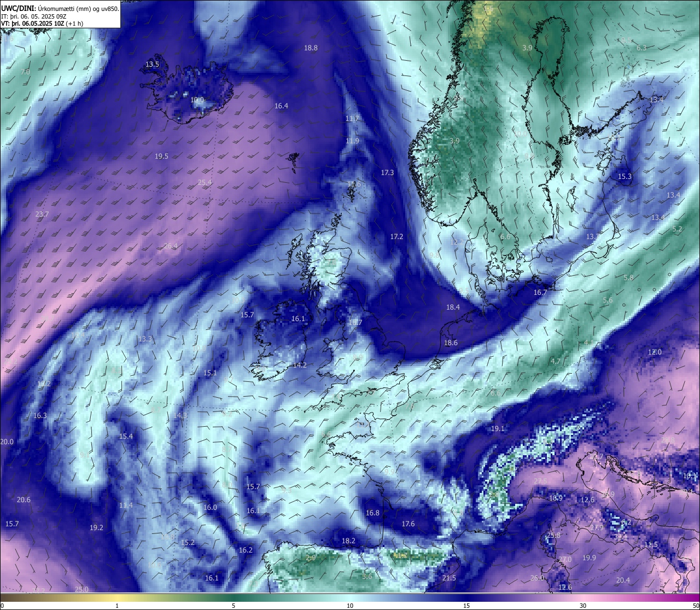The width and height of the screenshot is (700, 610).
Task: Select the 1 label on the colour scale
Action: 117,606
